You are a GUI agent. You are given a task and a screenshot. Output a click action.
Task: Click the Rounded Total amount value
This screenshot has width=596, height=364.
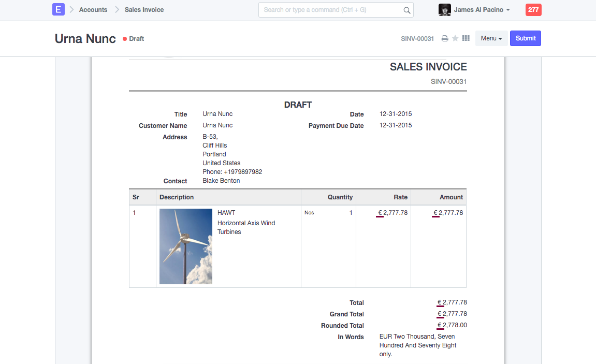[x=452, y=326]
